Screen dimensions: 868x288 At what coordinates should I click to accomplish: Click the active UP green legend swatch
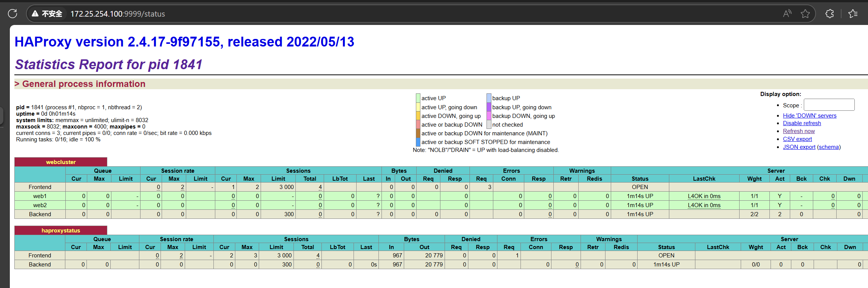(x=418, y=98)
